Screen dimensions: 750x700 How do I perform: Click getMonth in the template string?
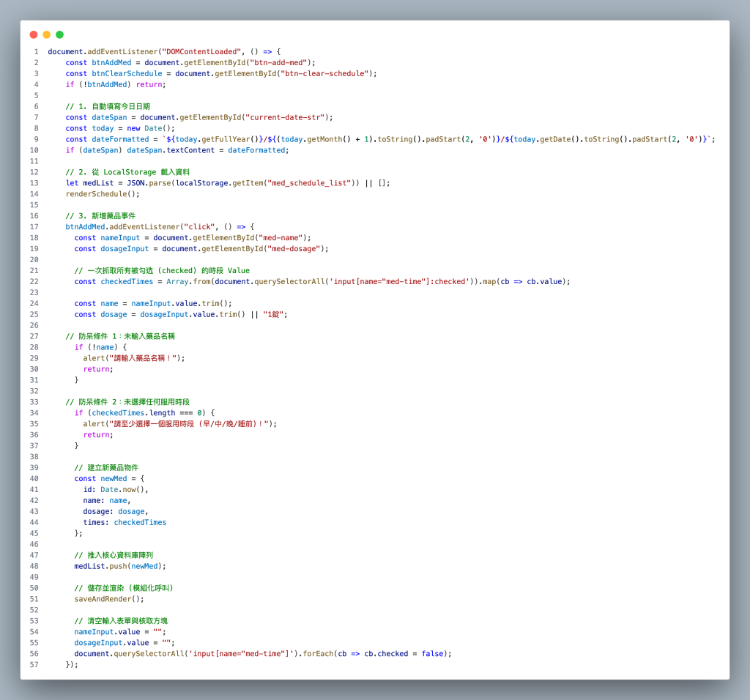click(x=324, y=139)
